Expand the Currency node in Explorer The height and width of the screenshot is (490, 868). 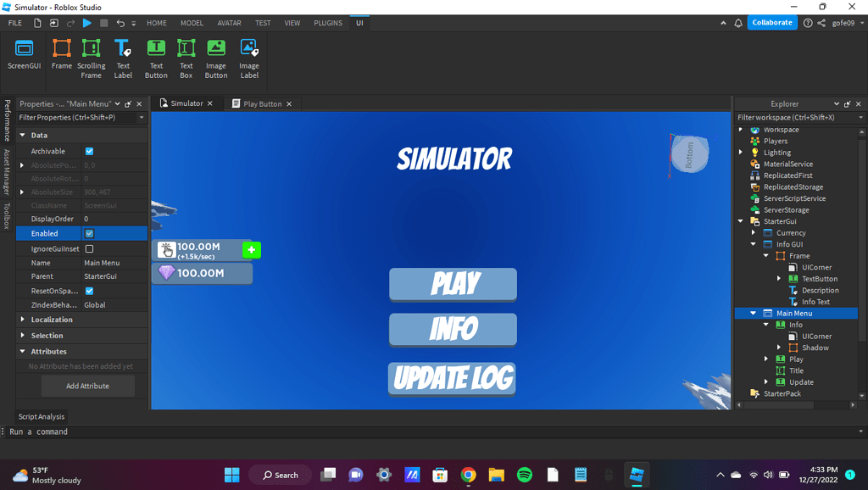753,233
